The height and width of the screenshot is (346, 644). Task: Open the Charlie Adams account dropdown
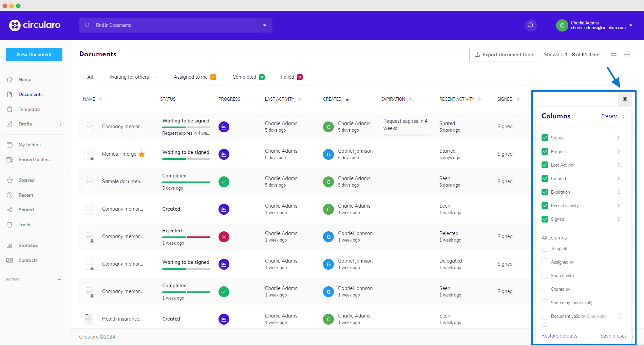coord(630,25)
